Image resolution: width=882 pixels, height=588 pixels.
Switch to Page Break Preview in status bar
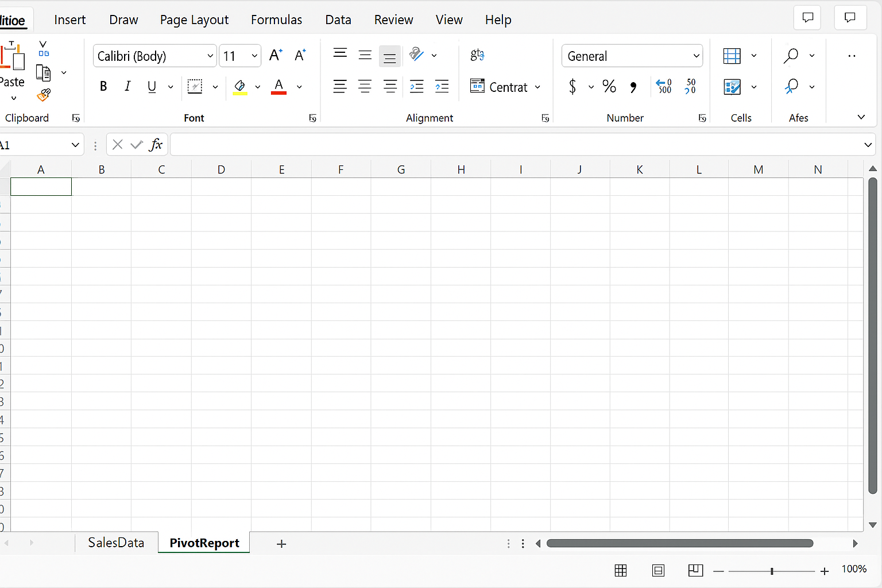(695, 570)
